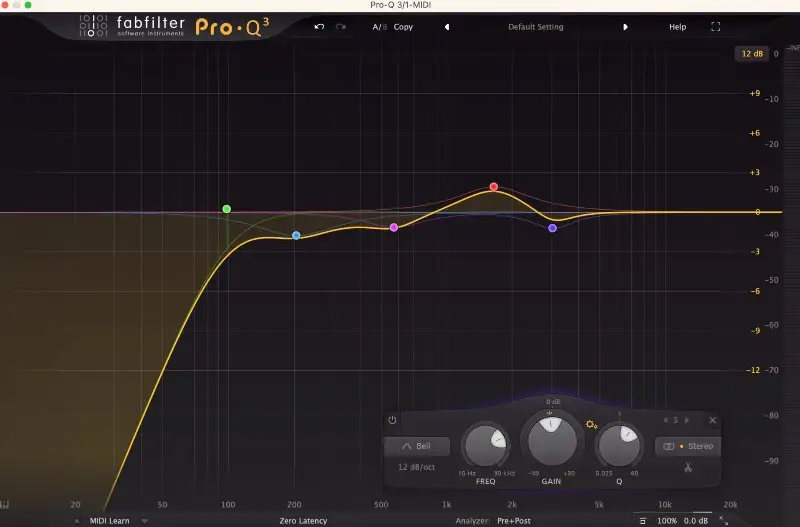Click the GAIN knob
The image size is (800, 527).
(x=549, y=438)
